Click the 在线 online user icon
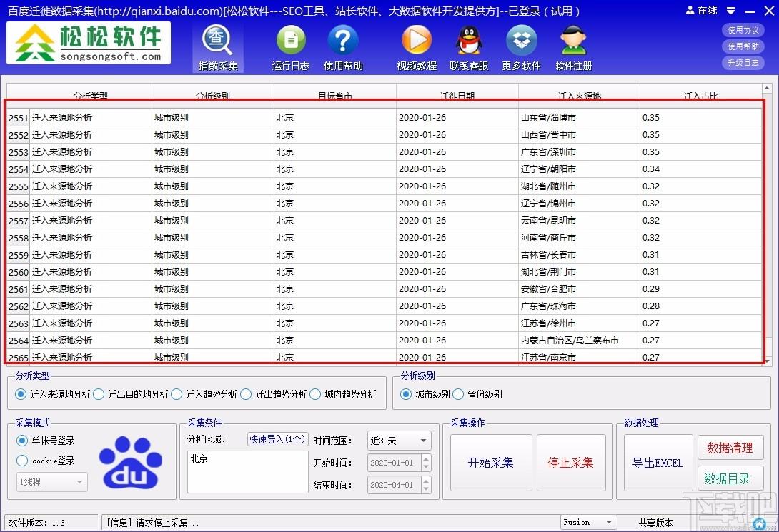This screenshot has height=532, width=779. [690, 11]
